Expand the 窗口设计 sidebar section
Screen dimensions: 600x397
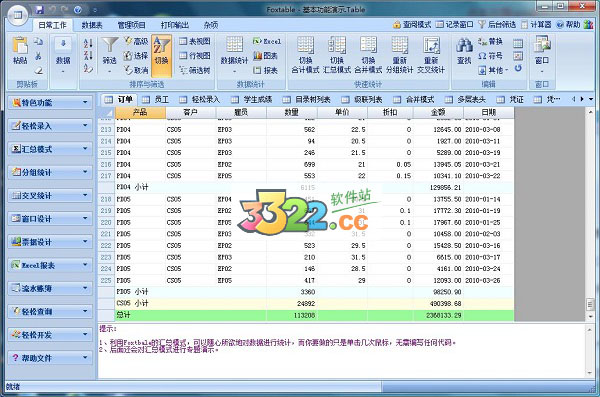(x=50, y=219)
